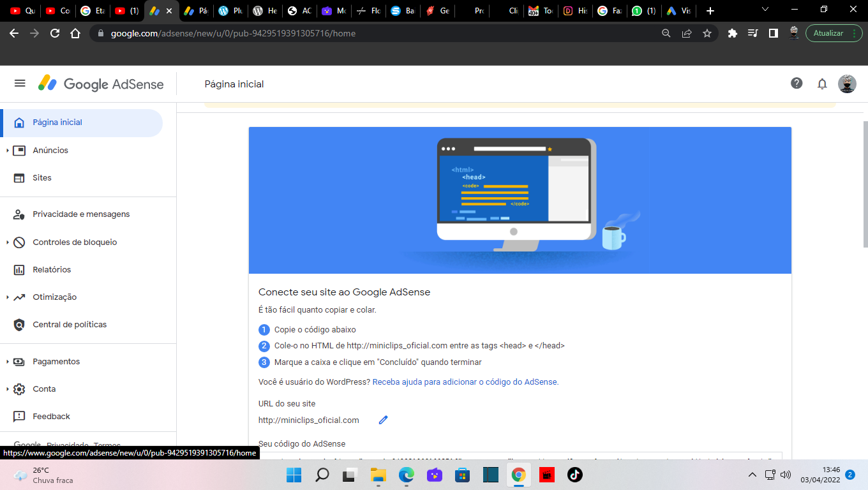Expand the Pagamentos sidebar section
Image resolution: width=868 pixels, height=490 pixels.
click(x=7, y=362)
